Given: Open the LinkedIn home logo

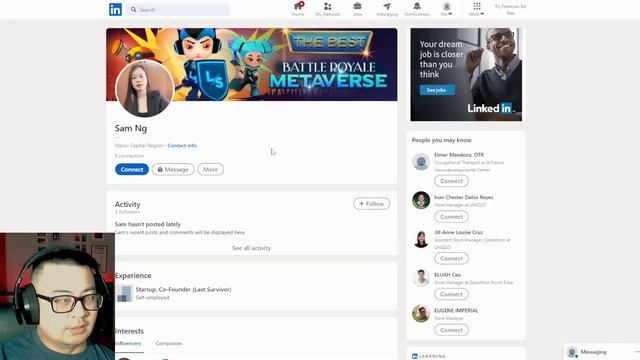Looking at the screenshot, I should 116,9.
